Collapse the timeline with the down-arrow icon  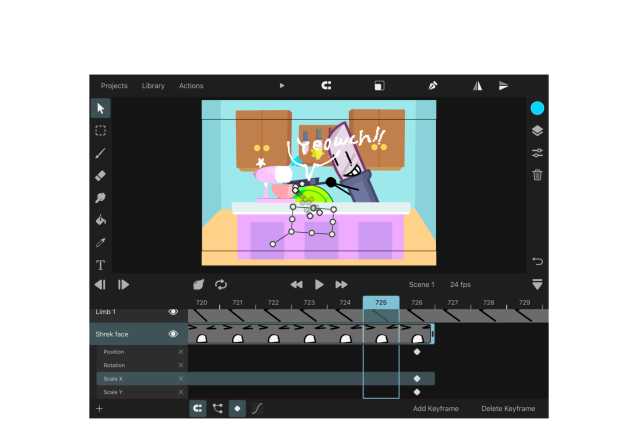click(x=537, y=284)
